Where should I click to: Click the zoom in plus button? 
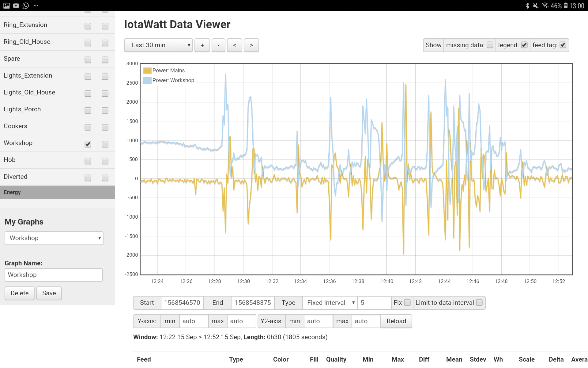tap(202, 45)
